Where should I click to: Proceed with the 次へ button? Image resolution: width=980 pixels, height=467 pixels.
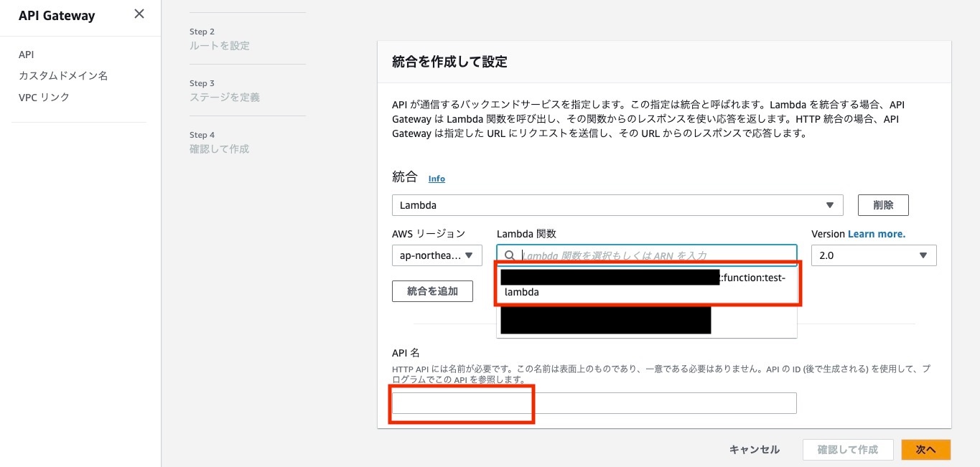click(x=926, y=450)
